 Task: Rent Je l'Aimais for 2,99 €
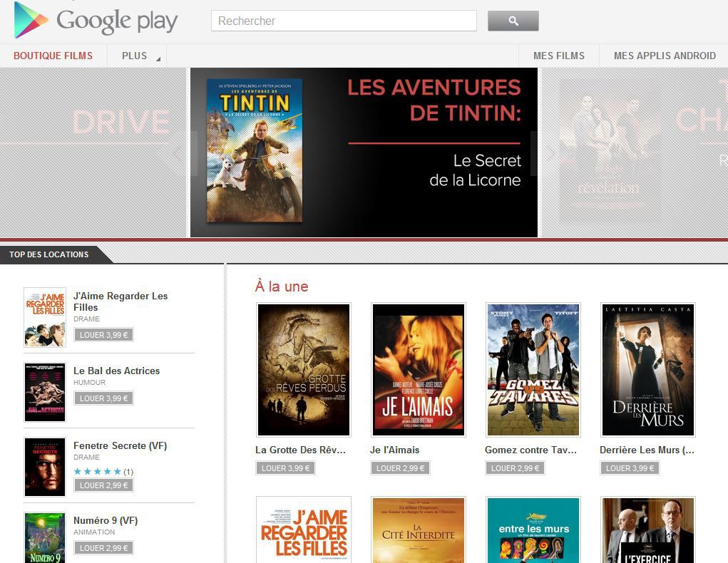400,468
